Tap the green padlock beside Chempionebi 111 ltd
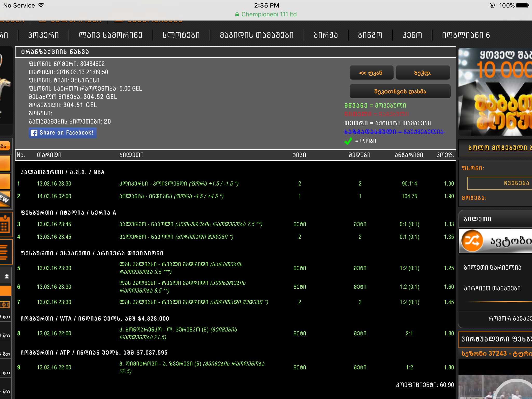This screenshot has height=399, width=532. pos(237,15)
